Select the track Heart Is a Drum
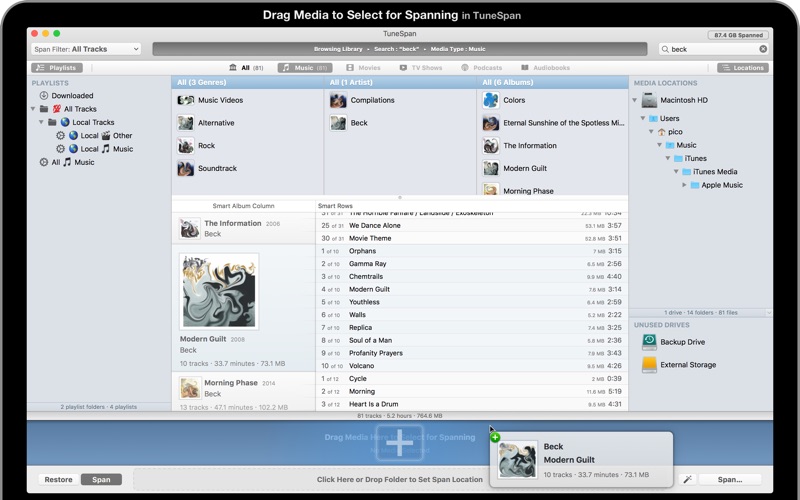This screenshot has height=500, width=800. pos(472,404)
